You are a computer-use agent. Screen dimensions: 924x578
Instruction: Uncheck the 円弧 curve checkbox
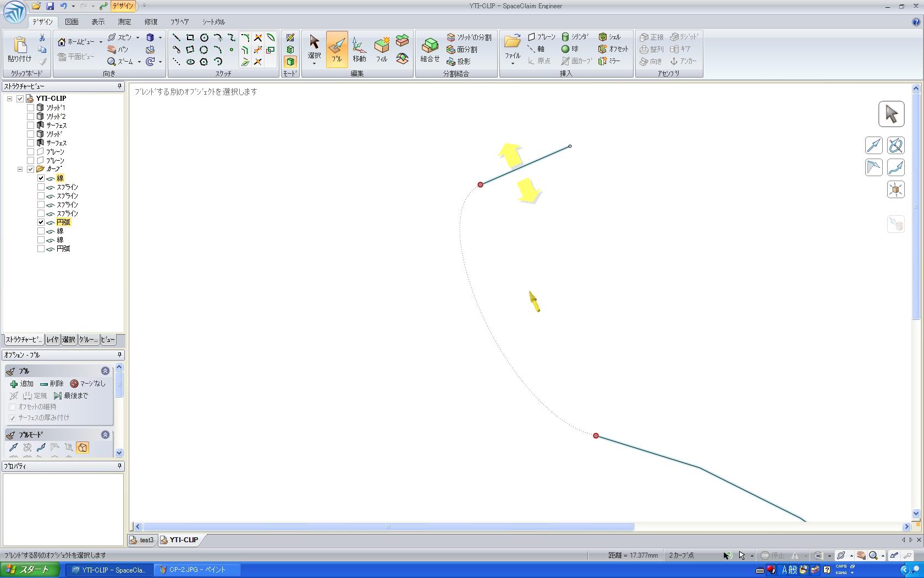click(41, 222)
